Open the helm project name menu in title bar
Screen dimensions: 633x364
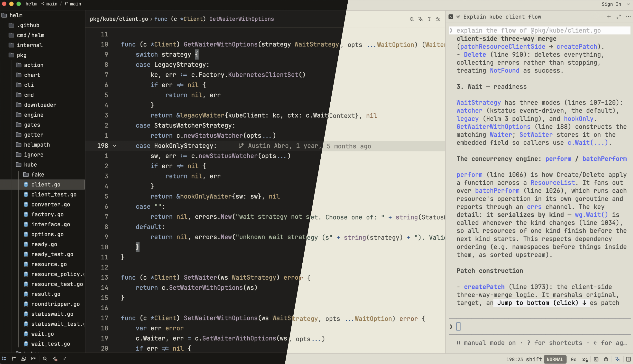coord(31,4)
